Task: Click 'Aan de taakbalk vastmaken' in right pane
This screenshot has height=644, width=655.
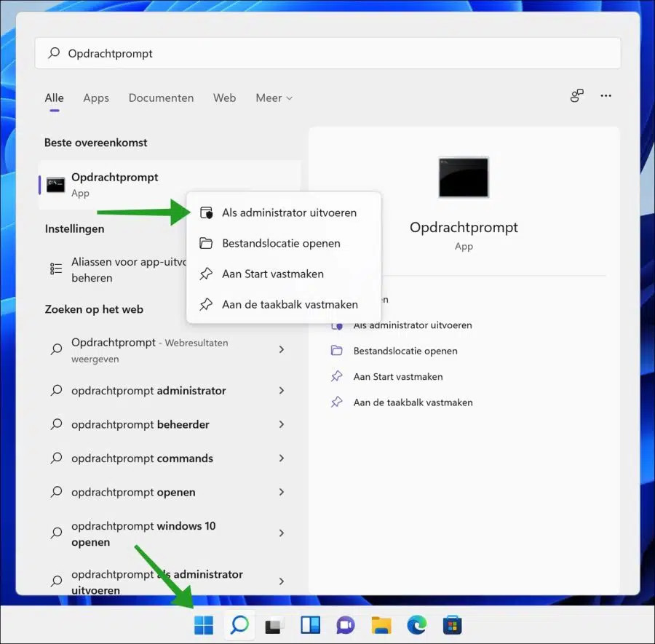Action: coord(413,402)
